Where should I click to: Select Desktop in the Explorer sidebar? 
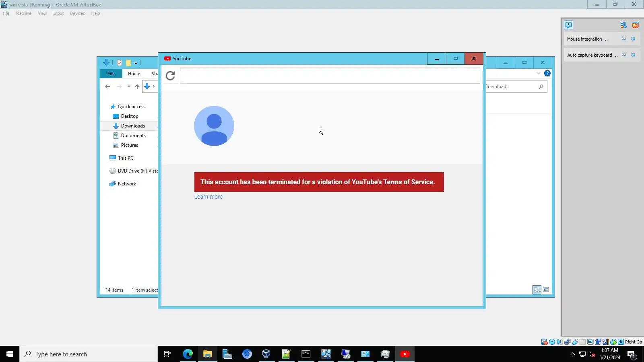(x=126, y=116)
